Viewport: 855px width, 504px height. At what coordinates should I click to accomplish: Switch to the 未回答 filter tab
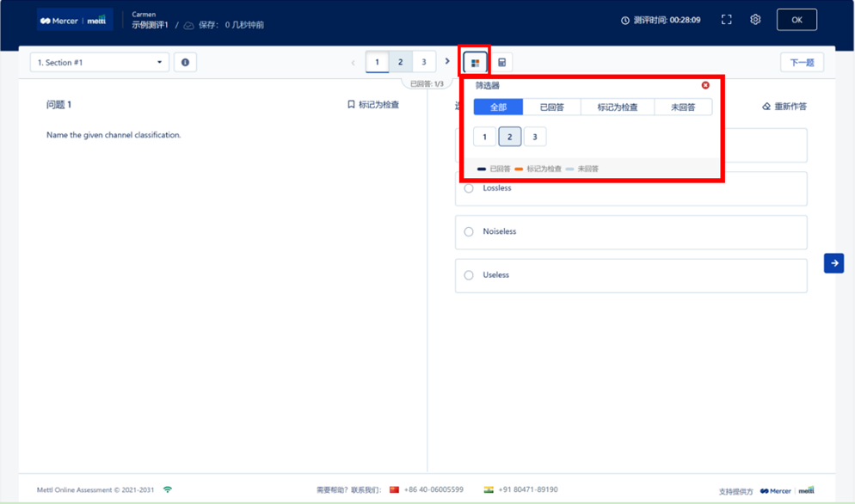point(683,108)
